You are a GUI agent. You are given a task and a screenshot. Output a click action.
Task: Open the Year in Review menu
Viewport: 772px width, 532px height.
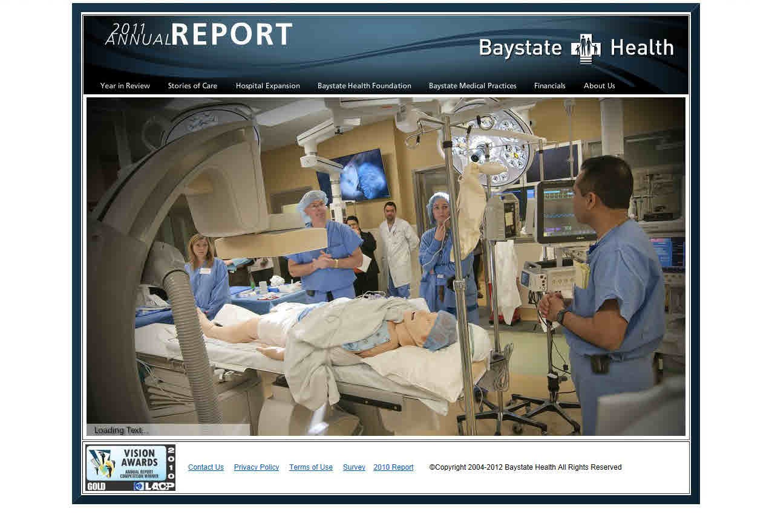(125, 86)
